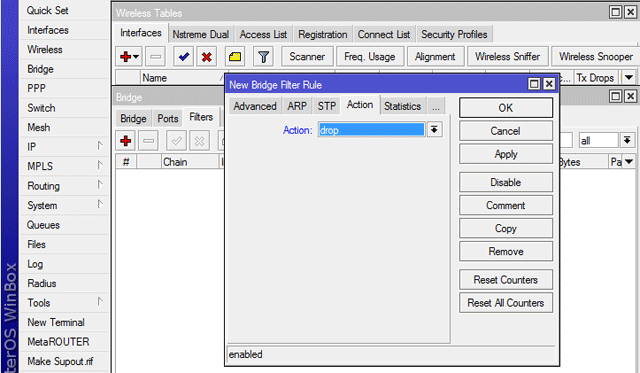Expand the IP submenu in sidebar
This screenshot has height=373, width=640.
[x=100, y=146]
